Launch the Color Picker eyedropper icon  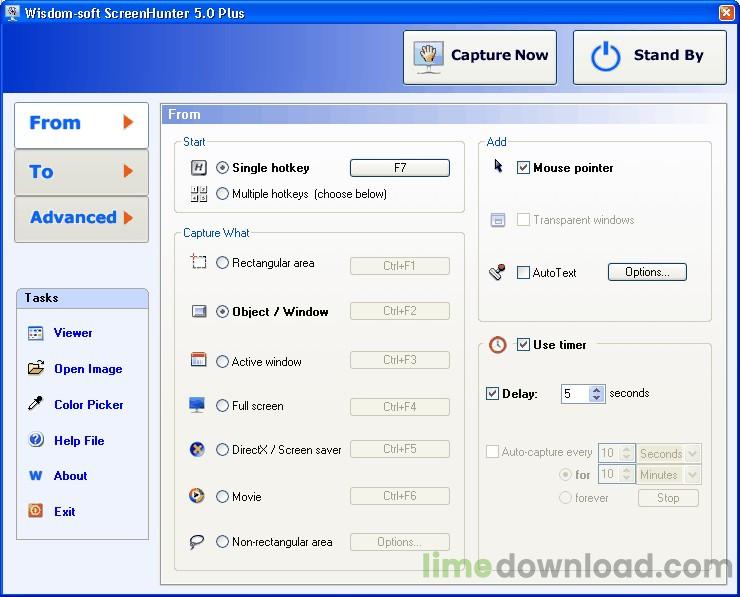[x=36, y=405]
